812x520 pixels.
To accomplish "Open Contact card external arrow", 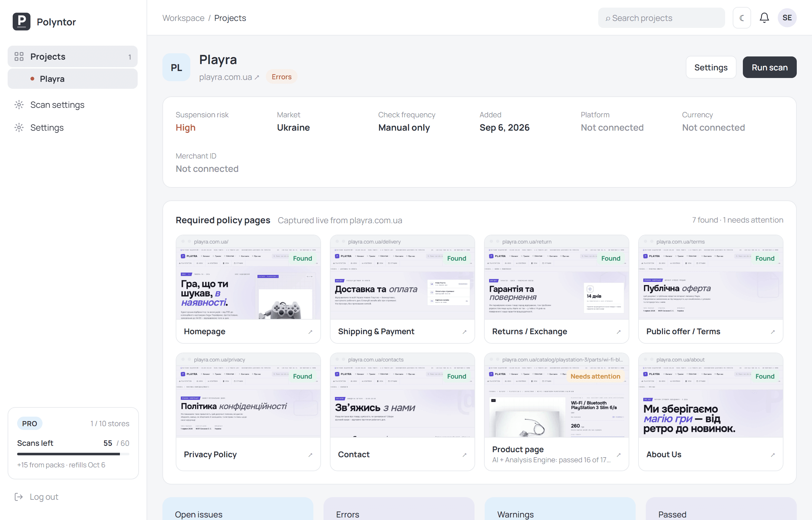I will pos(464,455).
